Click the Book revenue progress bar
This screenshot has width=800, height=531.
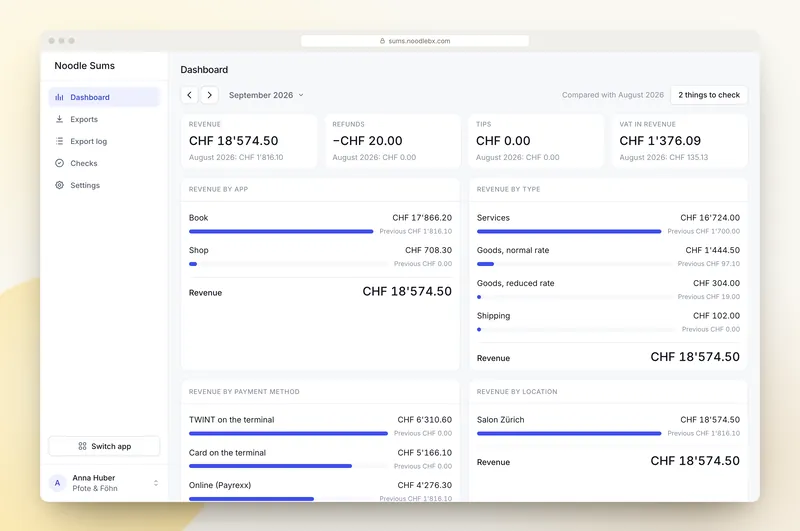pos(281,232)
